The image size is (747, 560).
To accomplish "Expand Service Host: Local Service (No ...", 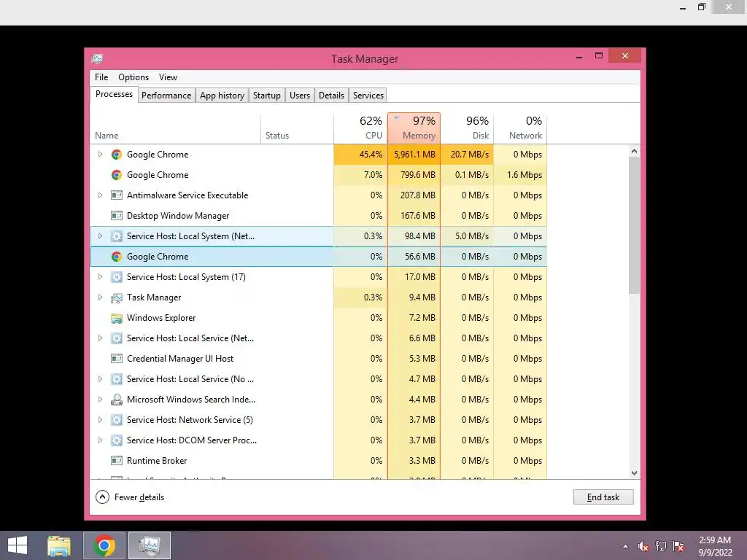I will [x=100, y=379].
